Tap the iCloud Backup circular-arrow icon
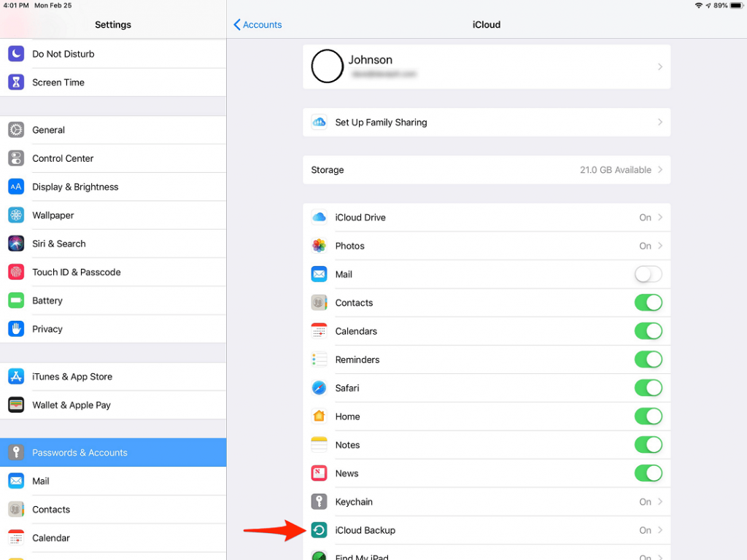747x560 pixels. pos(320,530)
